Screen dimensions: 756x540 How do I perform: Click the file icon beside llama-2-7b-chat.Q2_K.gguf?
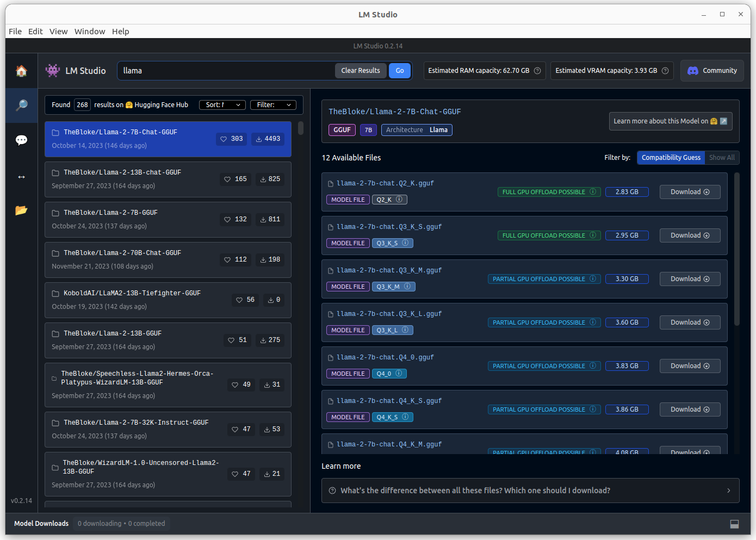click(x=331, y=184)
